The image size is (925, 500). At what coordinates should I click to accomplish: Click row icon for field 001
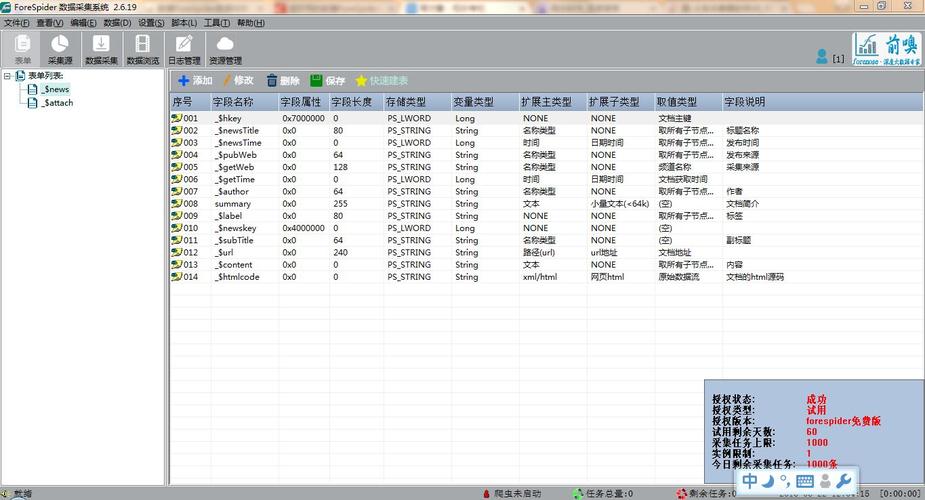click(x=176, y=118)
